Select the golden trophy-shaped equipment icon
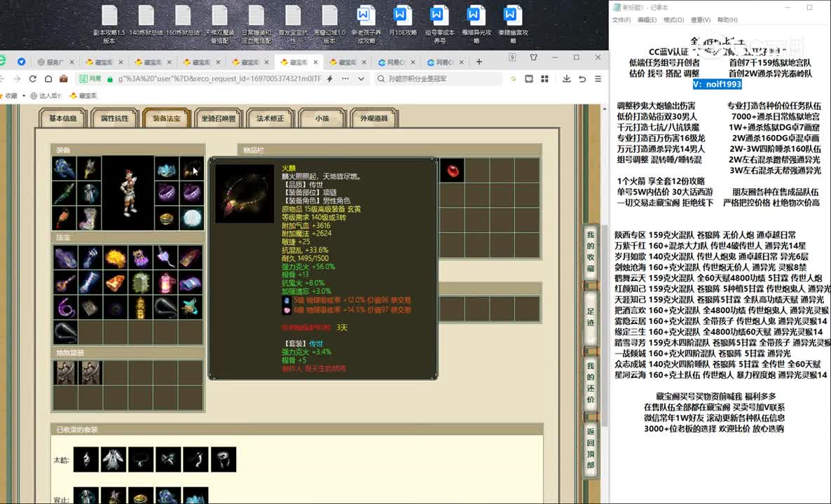831x504 pixels. [90, 169]
